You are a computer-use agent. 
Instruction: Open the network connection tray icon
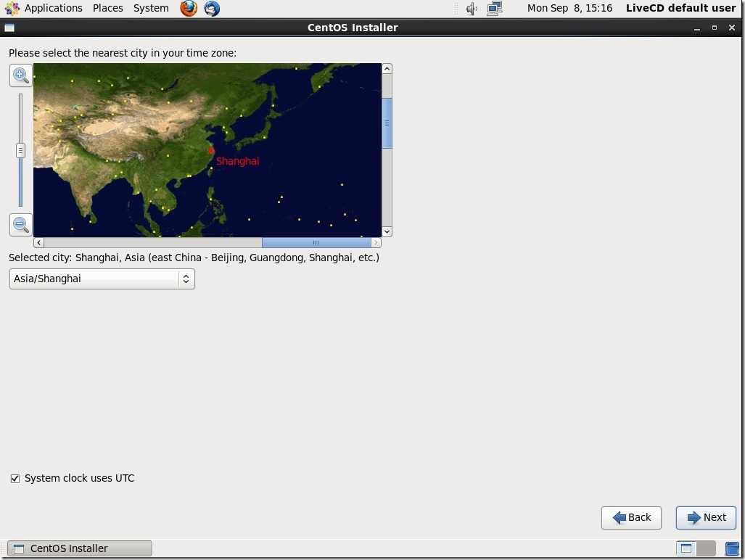[495, 9]
